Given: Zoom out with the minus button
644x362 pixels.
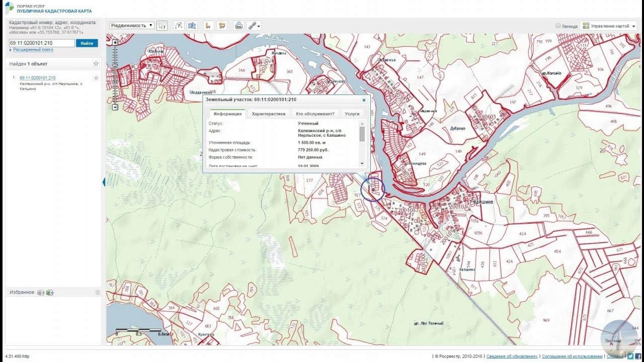Looking at the screenshot, I should pyautogui.click(x=115, y=107).
